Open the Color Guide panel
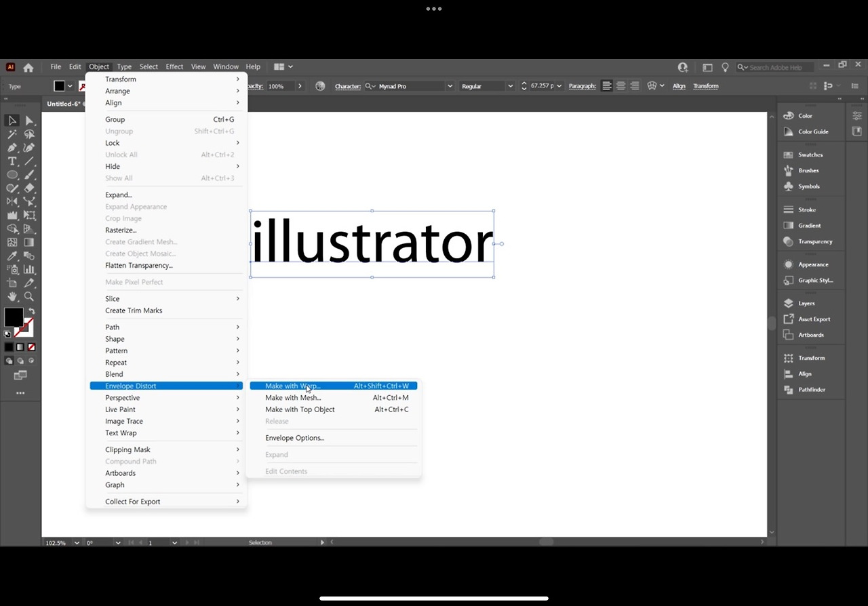This screenshot has height=606, width=868. tap(813, 132)
